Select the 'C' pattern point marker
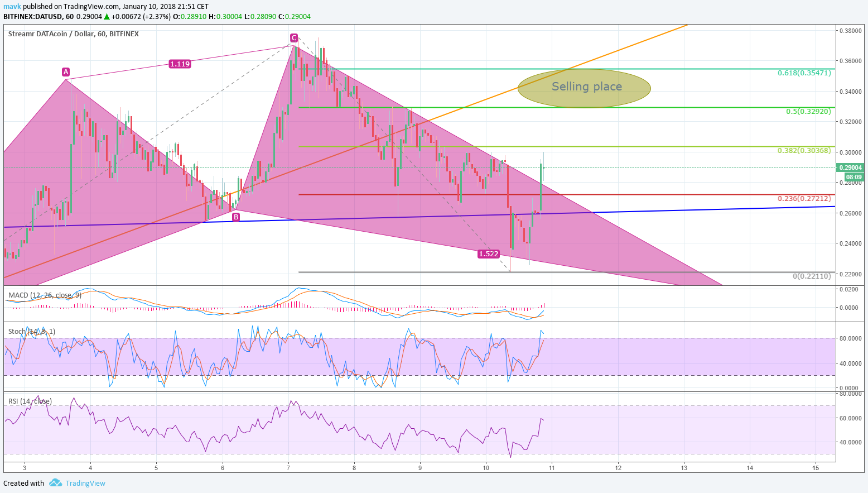The height and width of the screenshot is (493, 868). pyautogui.click(x=293, y=38)
